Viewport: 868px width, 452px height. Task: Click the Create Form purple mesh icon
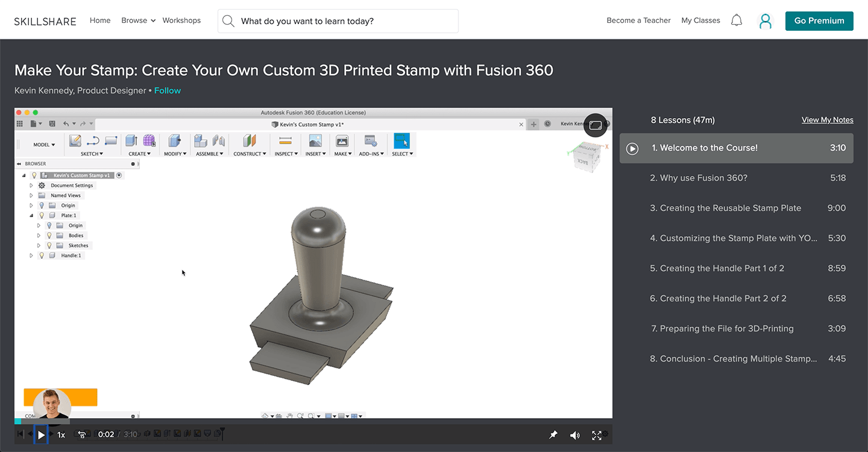[x=149, y=141]
